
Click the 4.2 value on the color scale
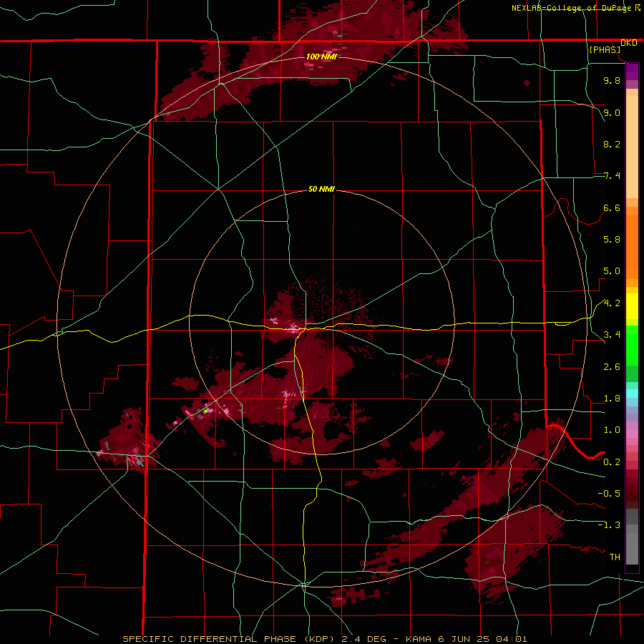(612, 303)
